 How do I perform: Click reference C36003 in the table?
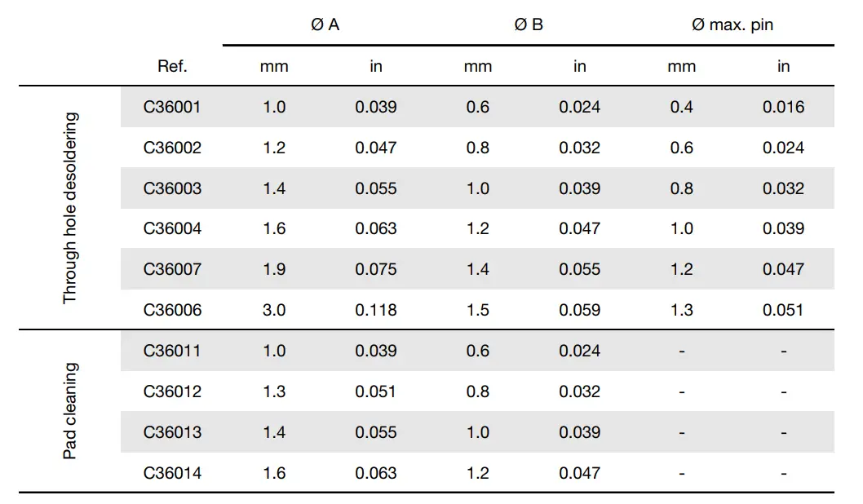click(x=172, y=188)
